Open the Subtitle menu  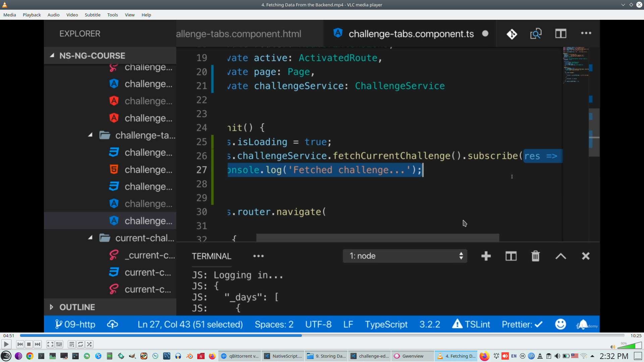coord(92,15)
